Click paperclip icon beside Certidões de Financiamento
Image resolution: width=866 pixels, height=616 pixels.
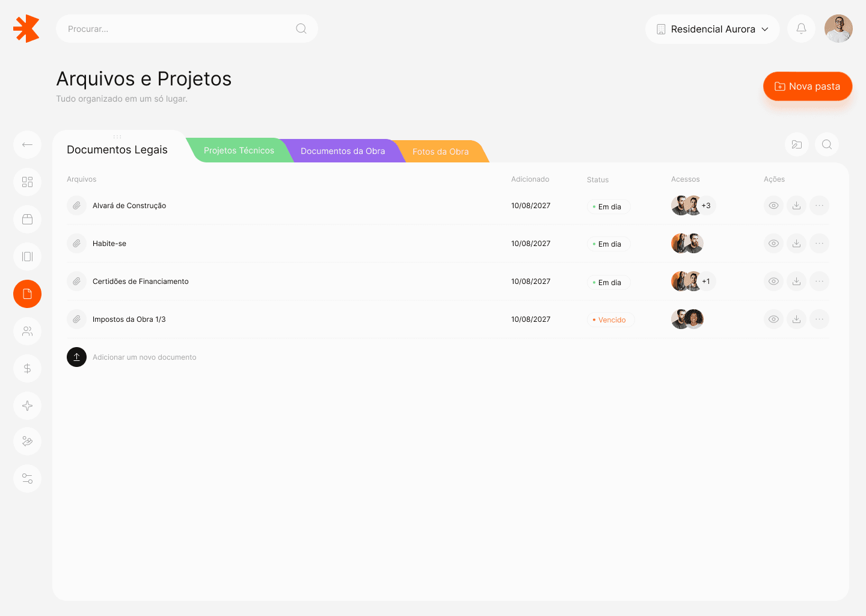click(76, 281)
